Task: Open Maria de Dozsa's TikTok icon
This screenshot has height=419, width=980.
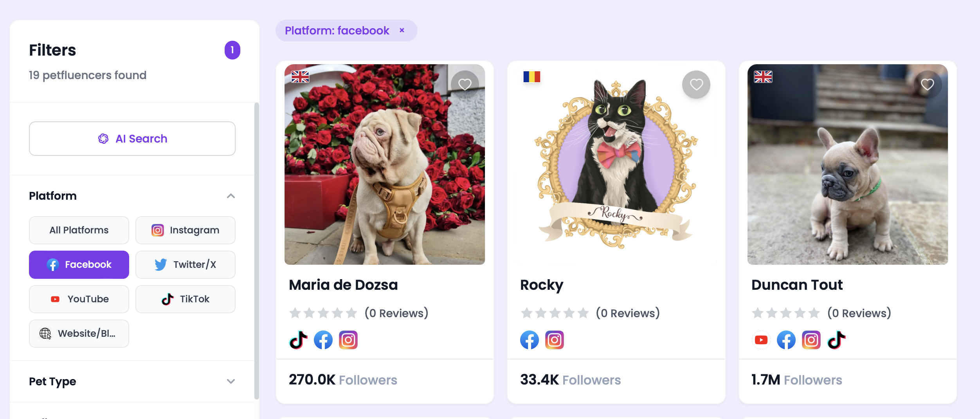Action: tap(298, 340)
